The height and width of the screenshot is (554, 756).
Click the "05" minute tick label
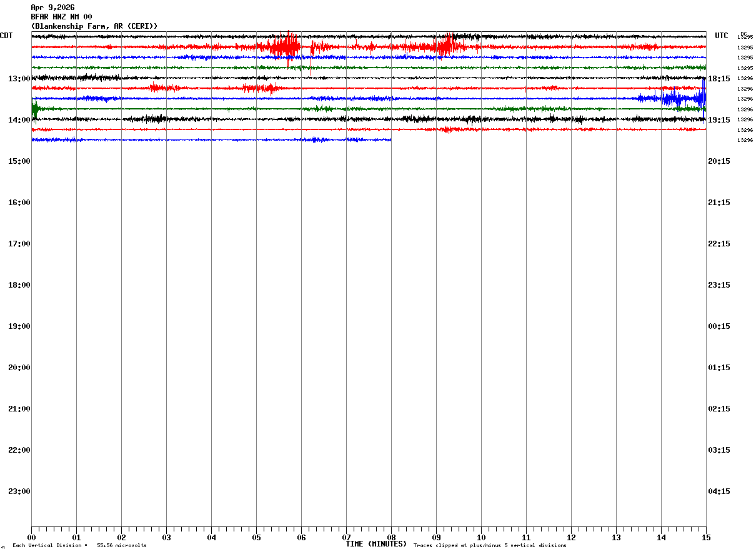coord(256,538)
